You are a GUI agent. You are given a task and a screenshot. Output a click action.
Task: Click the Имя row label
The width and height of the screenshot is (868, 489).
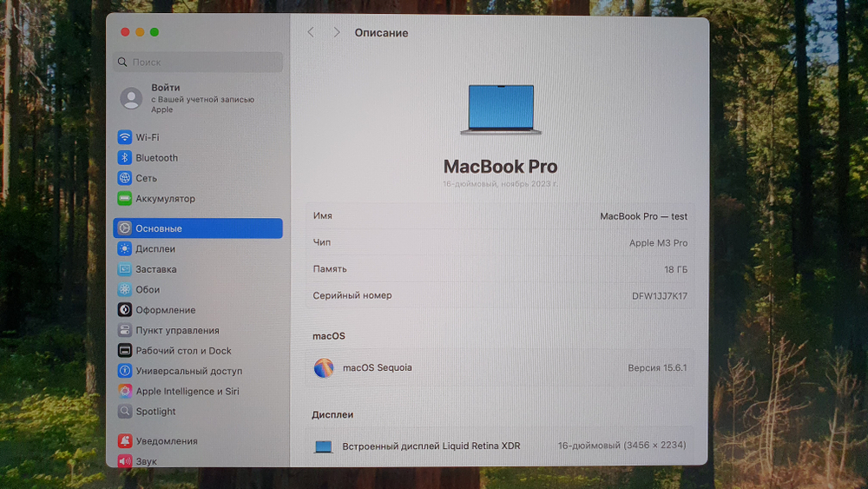click(323, 216)
